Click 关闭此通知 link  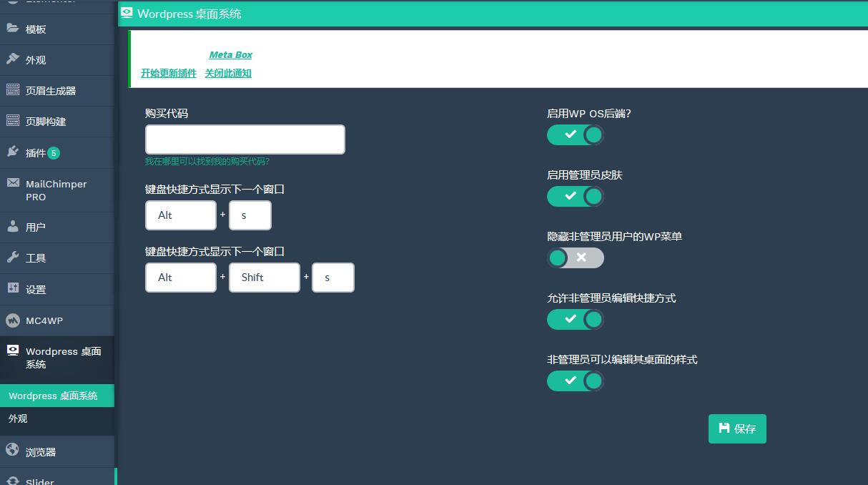point(228,73)
